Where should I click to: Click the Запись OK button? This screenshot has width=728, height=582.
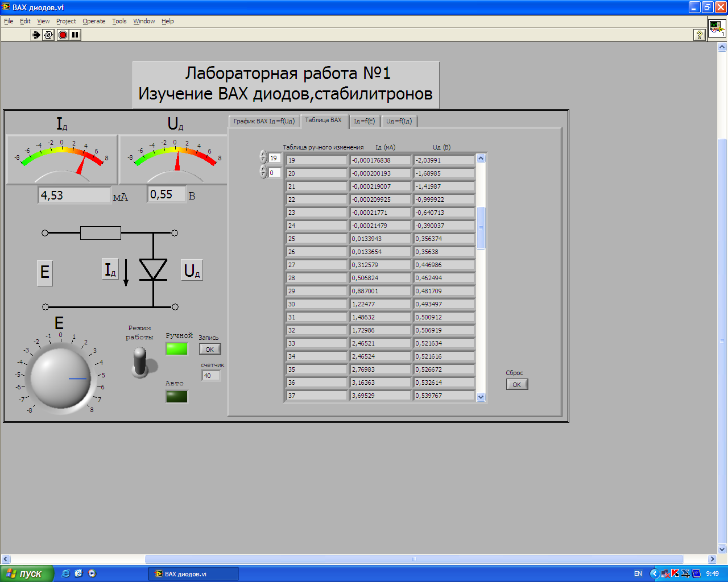tap(210, 350)
